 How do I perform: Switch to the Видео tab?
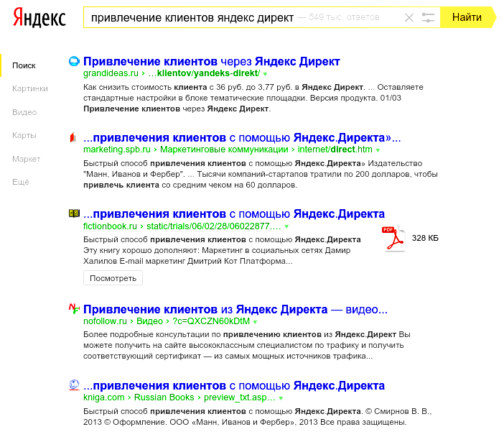(x=24, y=112)
